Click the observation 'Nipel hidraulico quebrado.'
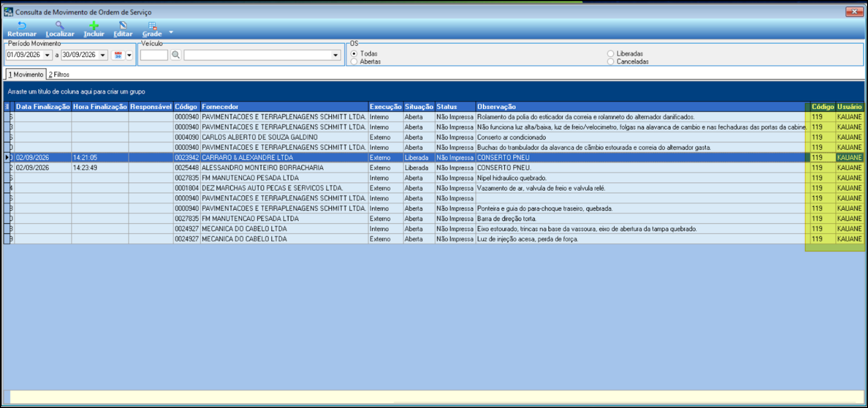868x408 pixels. [x=512, y=178]
